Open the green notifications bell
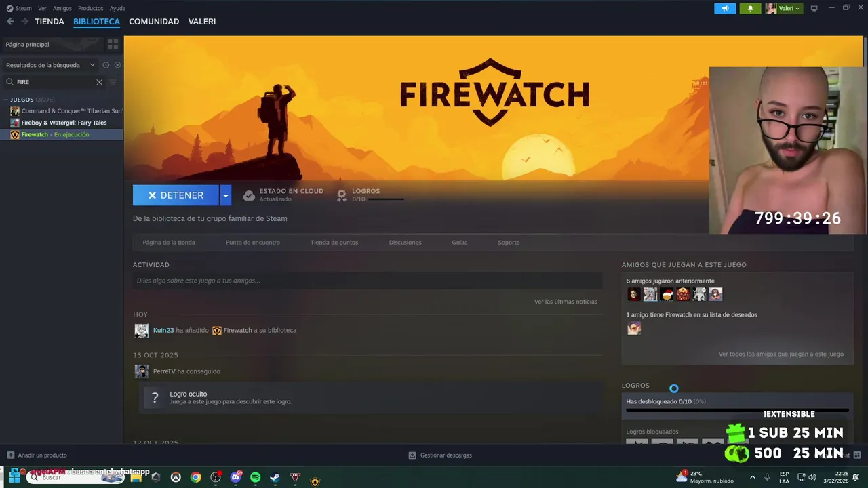 tap(750, 8)
